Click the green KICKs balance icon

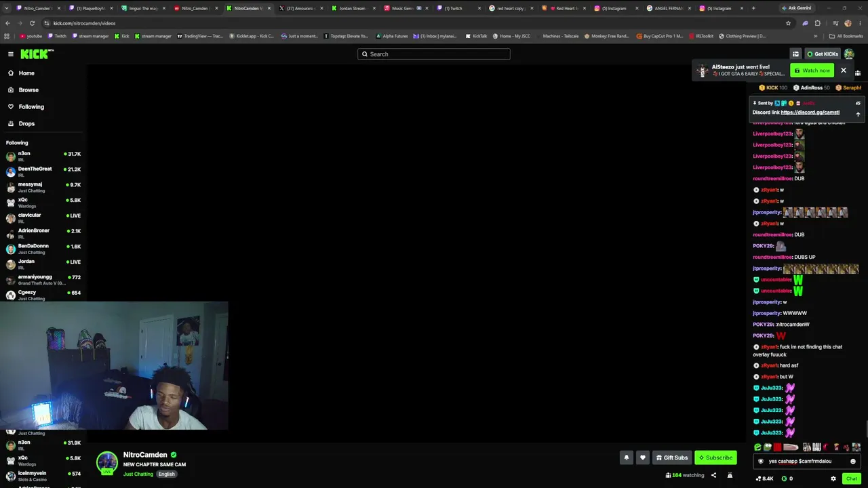point(784,479)
